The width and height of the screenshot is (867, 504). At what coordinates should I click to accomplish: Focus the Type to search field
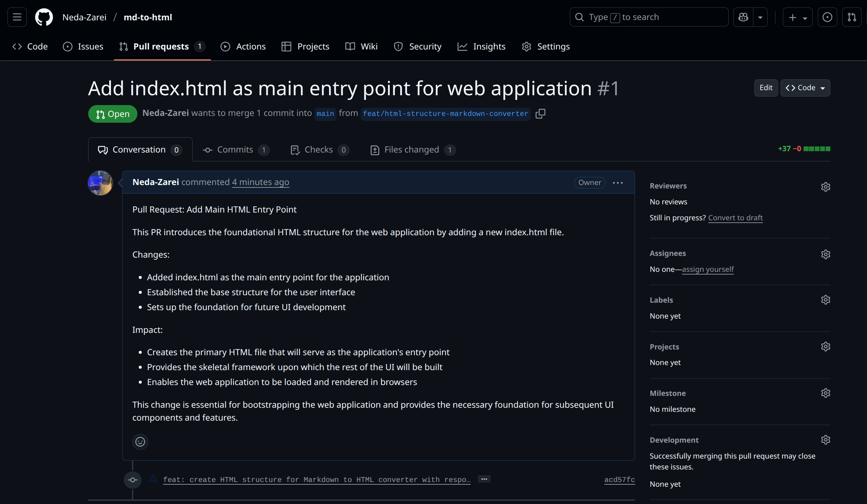[649, 17]
